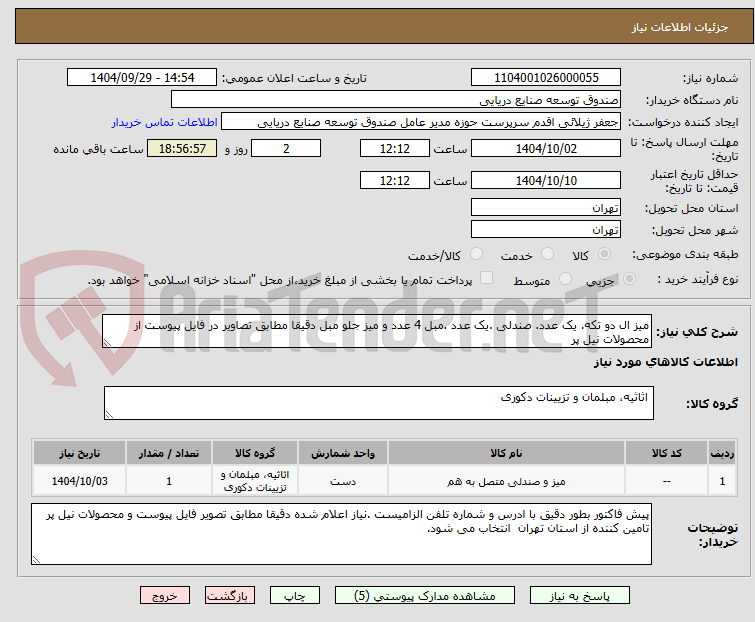The height and width of the screenshot is (622, 755).
Task: Select the کالا radio option
Action: click(x=604, y=254)
